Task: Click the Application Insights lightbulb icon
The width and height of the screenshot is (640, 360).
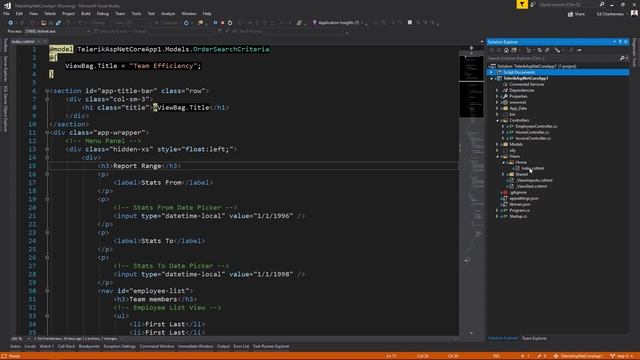Action: [x=314, y=23]
